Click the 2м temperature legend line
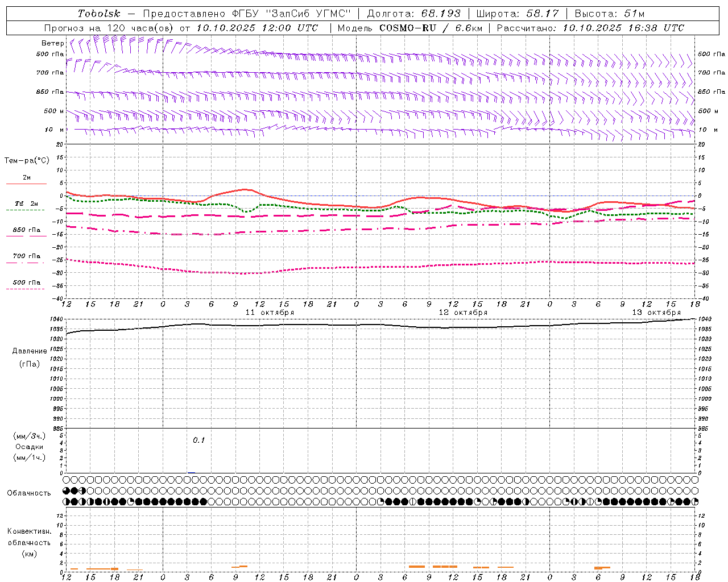 (26, 184)
